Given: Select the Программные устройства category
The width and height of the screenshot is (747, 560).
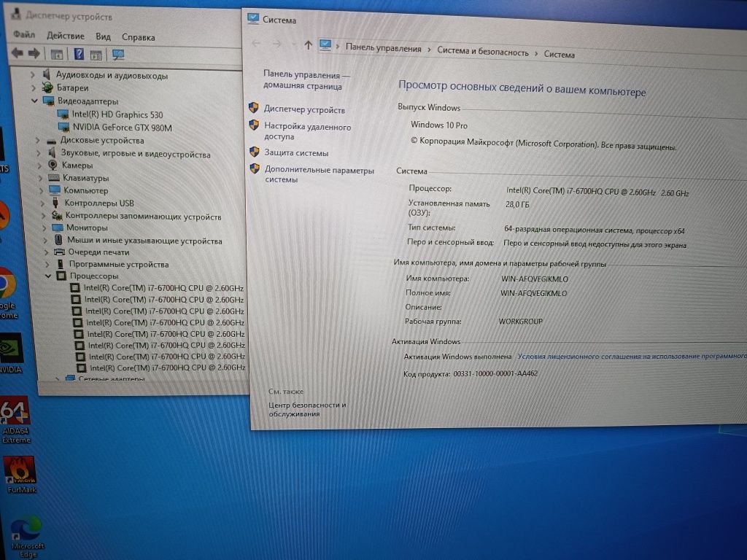Looking at the screenshot, I should click(119, 264).
